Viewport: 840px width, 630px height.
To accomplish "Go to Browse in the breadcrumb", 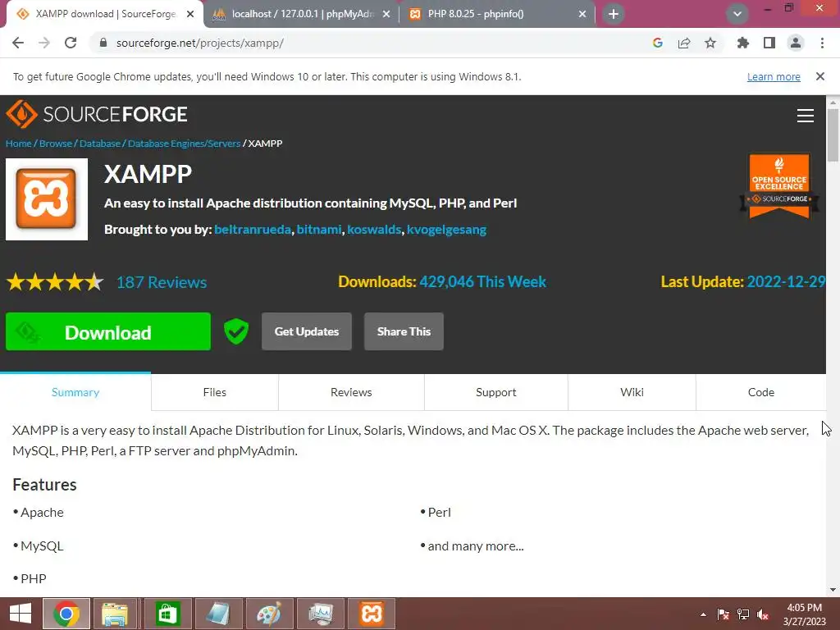I will 56,144.
